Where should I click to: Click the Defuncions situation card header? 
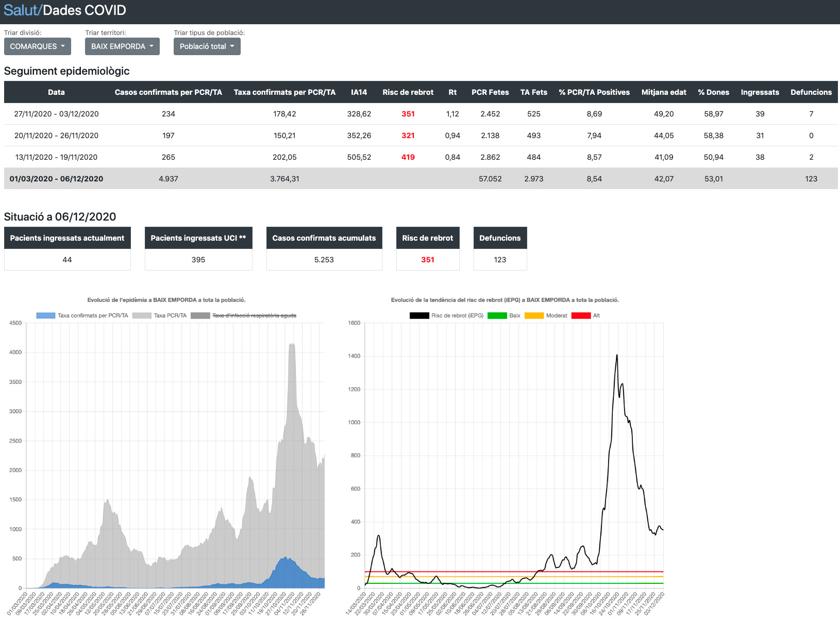click(500, 238)
